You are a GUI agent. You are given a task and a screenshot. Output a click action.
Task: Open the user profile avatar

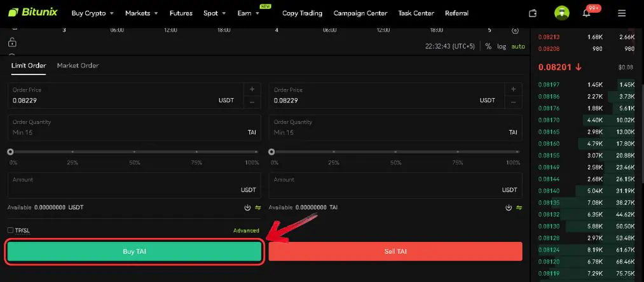pyautogui.click(x=561, y=13)
